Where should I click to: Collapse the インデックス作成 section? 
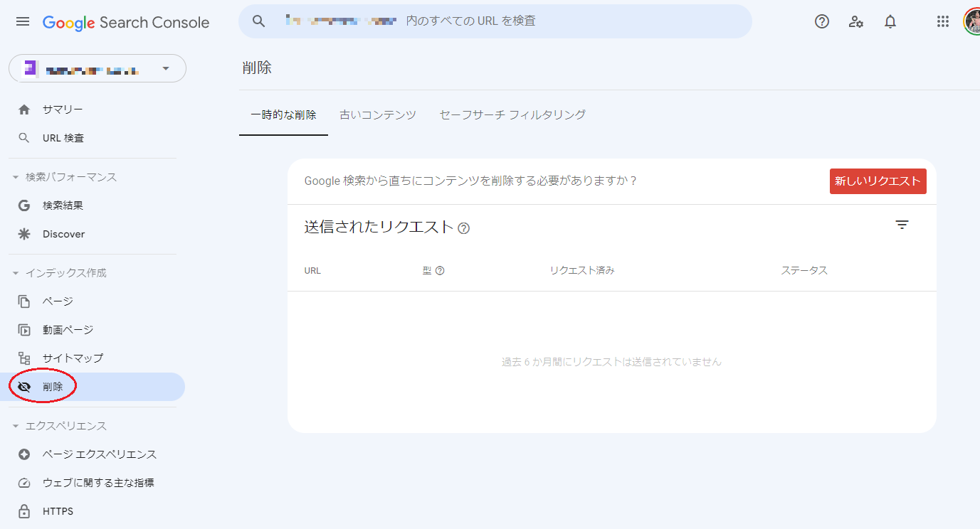16,272
